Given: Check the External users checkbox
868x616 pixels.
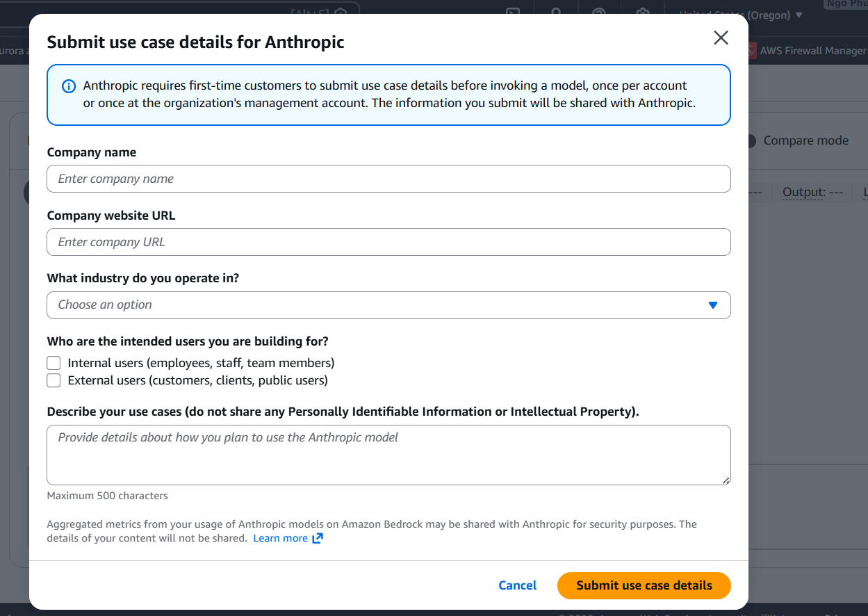Looking at the screenshot, I should coord(54,380).
